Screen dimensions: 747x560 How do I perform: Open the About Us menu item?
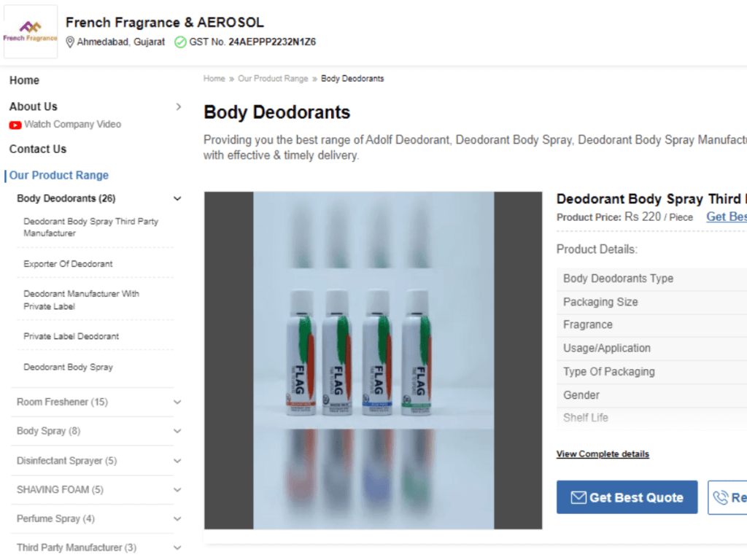point(34,106)
